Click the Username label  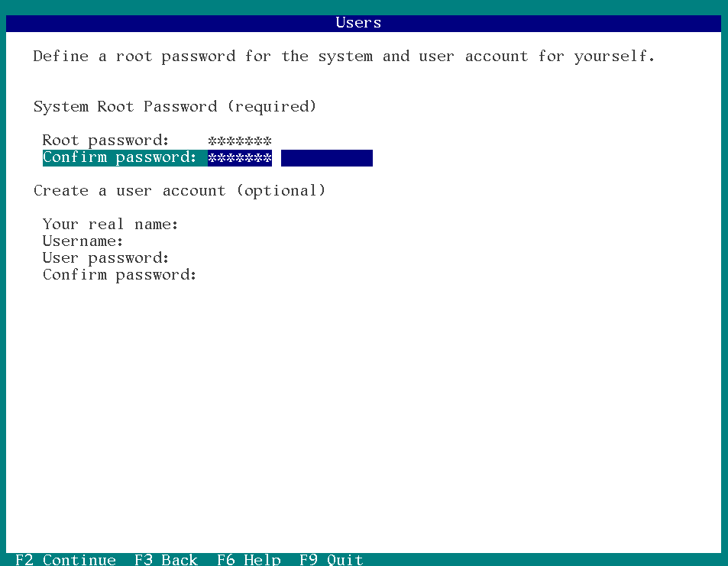(83, 241)
